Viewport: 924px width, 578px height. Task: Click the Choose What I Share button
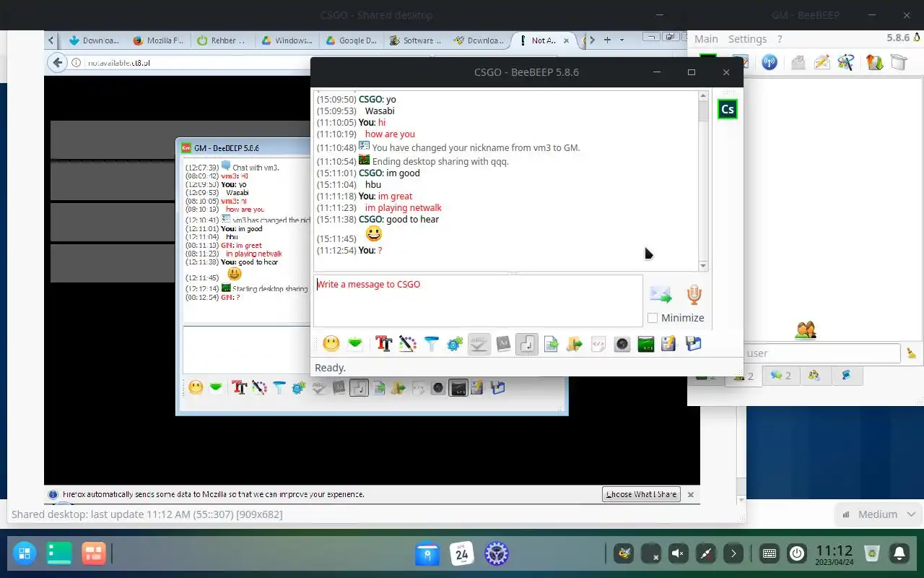tap(641, 494)
